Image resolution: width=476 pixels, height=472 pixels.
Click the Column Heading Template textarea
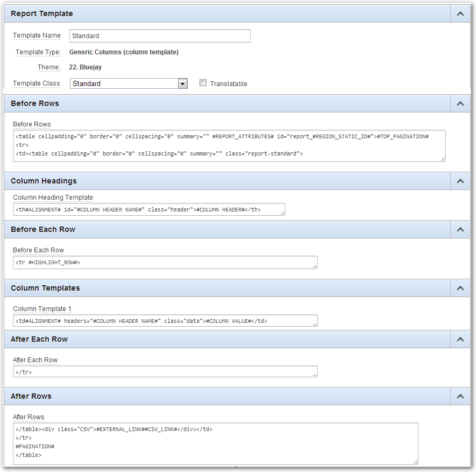[149, 209]
